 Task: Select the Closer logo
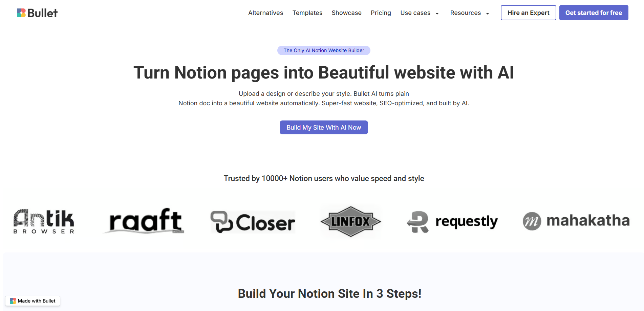point(253,222)
